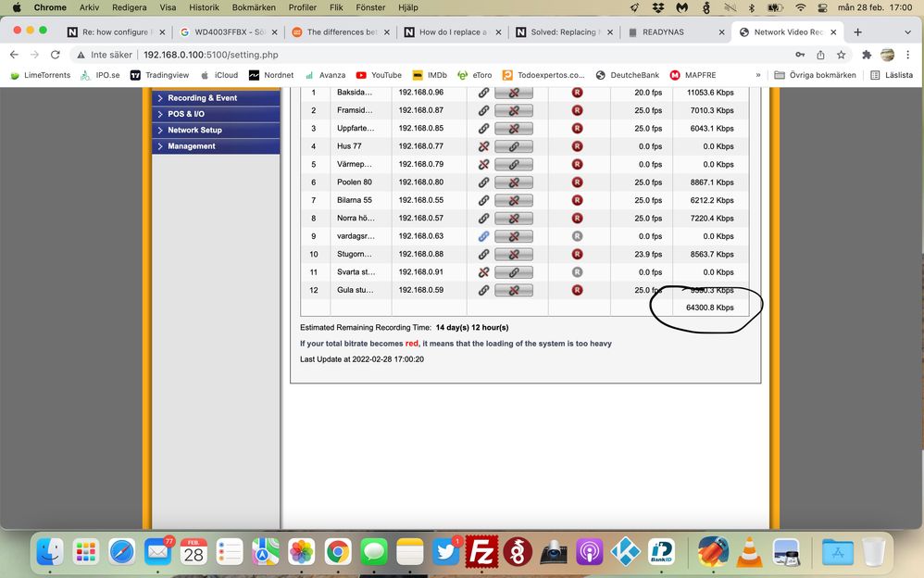Click the broken-link status icon for Hus 77
Screen dimensions: 924x578
[x=483, y=146]
